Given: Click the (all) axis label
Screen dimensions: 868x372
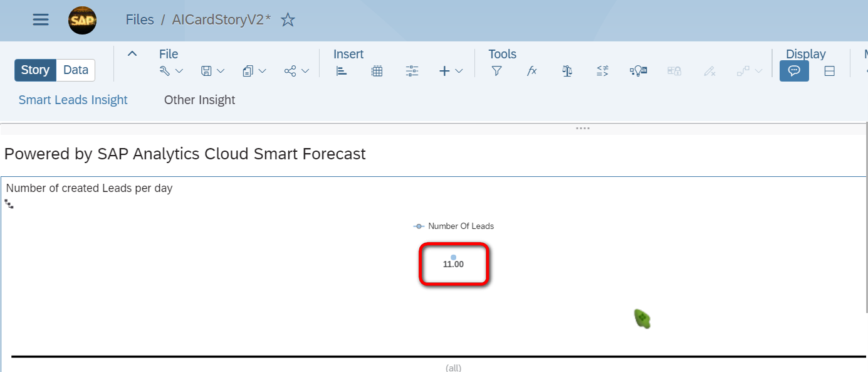Looking at the screenshot, I should 453,368.
